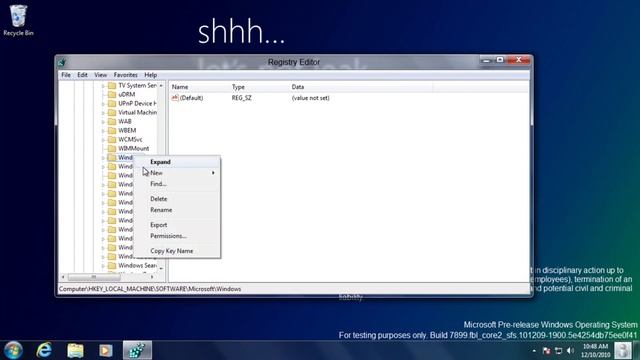
Task: Click the Registry Editor taskbar button
Action: [137, 350]
